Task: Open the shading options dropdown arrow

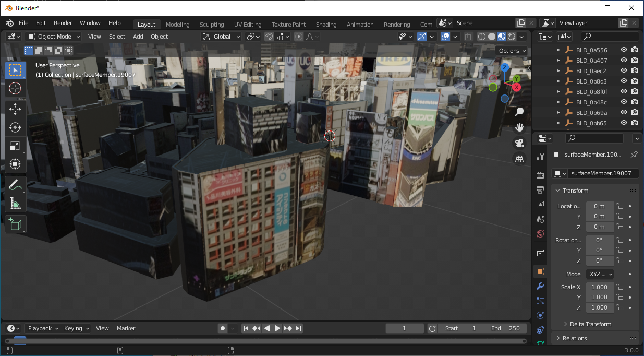Action: pos(522,37)
